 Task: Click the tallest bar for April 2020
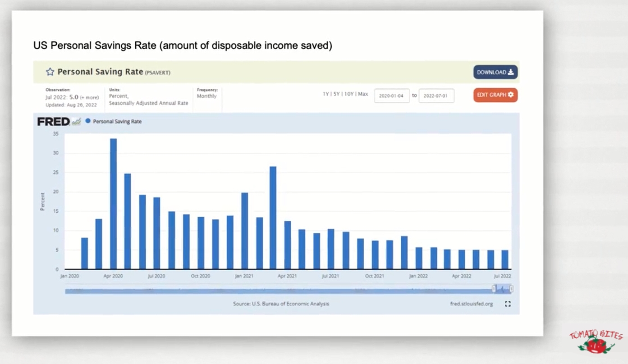113,204
